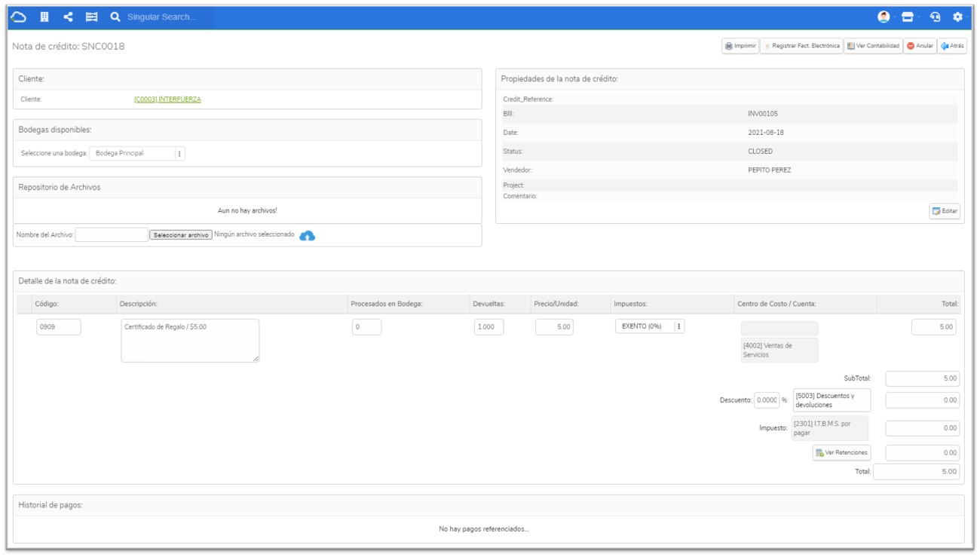
Task: Click the Editar button in properties
Action: (x=945, y=211)
